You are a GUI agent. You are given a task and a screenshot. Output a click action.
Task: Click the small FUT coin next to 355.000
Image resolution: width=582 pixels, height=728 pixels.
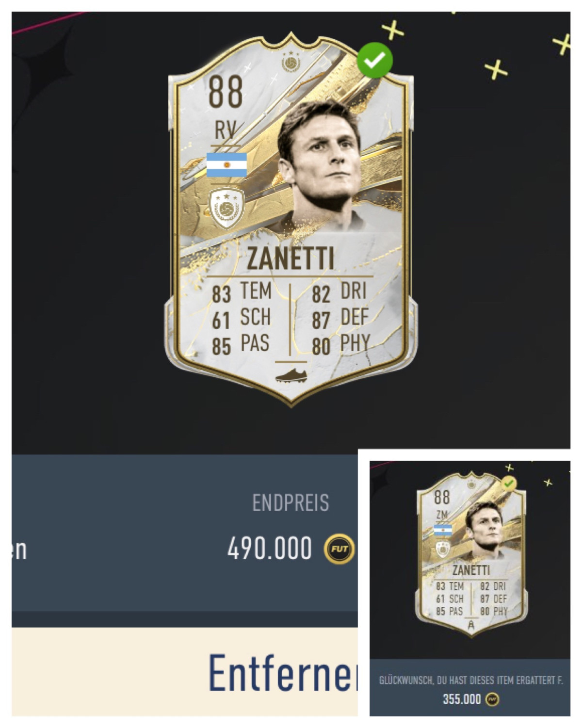pos(492,699)
